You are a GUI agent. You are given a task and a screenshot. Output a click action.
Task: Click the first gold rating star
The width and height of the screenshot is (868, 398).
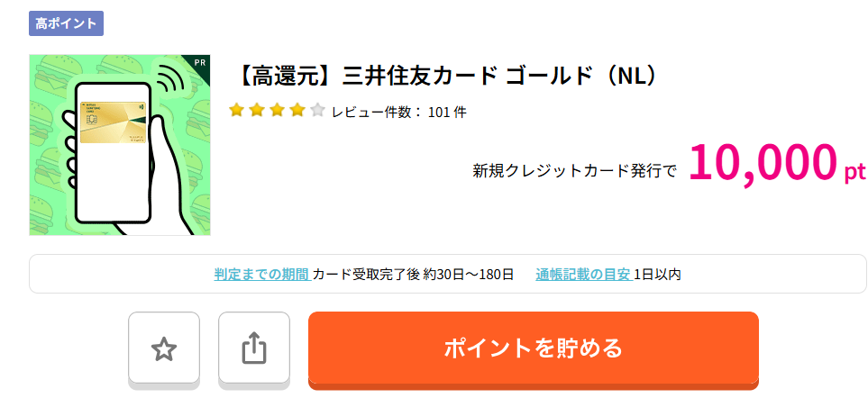point(236,110)
